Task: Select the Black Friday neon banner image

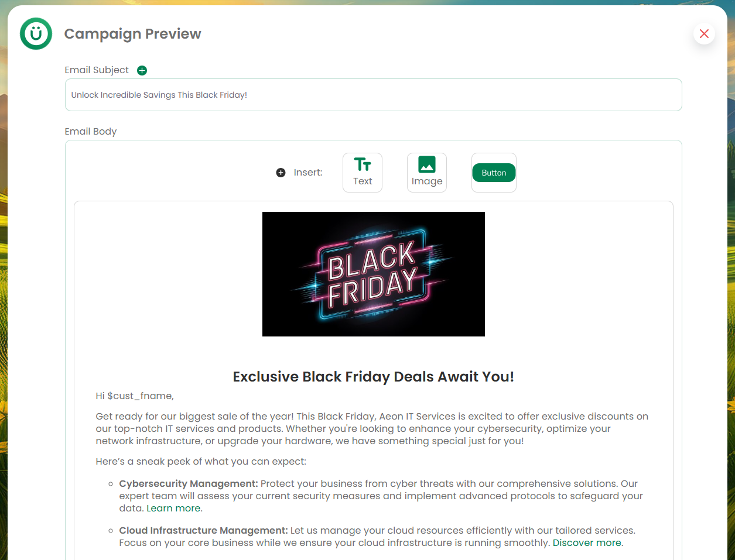Action: pos(373,274)
